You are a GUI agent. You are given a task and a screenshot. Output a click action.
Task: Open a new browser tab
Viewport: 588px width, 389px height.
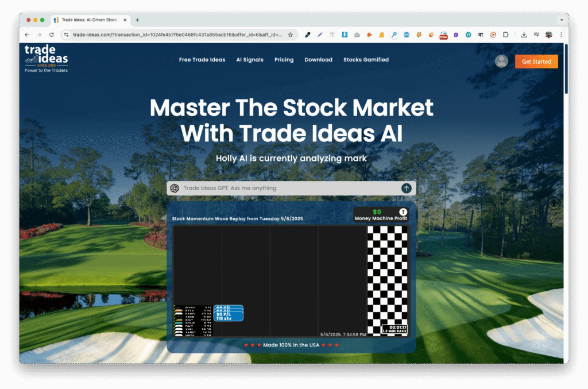pos(137,20)
